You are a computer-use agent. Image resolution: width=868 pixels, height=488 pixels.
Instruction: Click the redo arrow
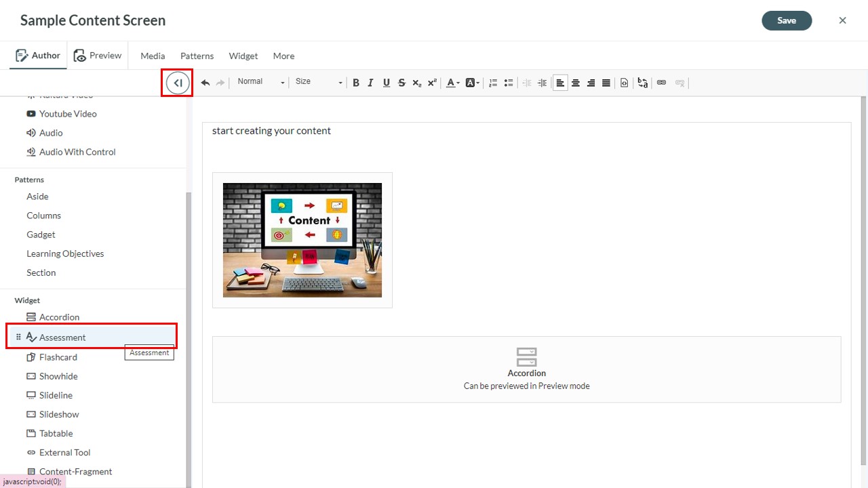pyautogui.click(x=220, y=83)
